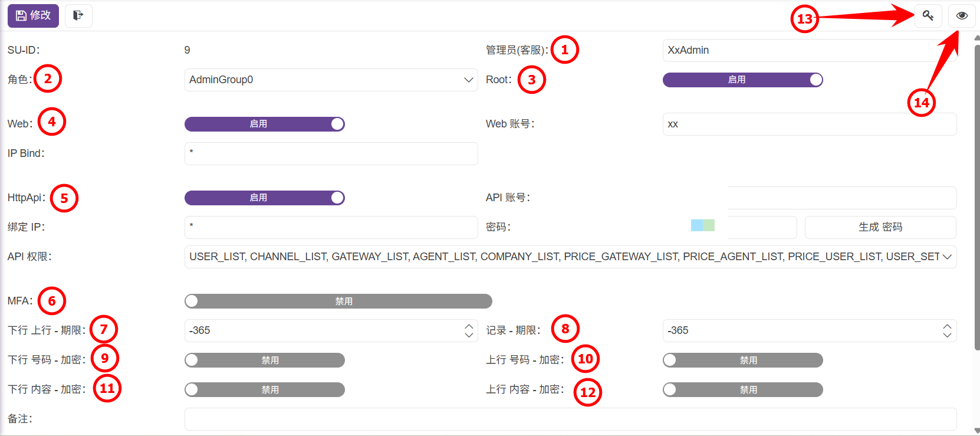The image size is (980, 436).
Task: Increase the 下行 上行 - 期限 value
Action: 469,326
